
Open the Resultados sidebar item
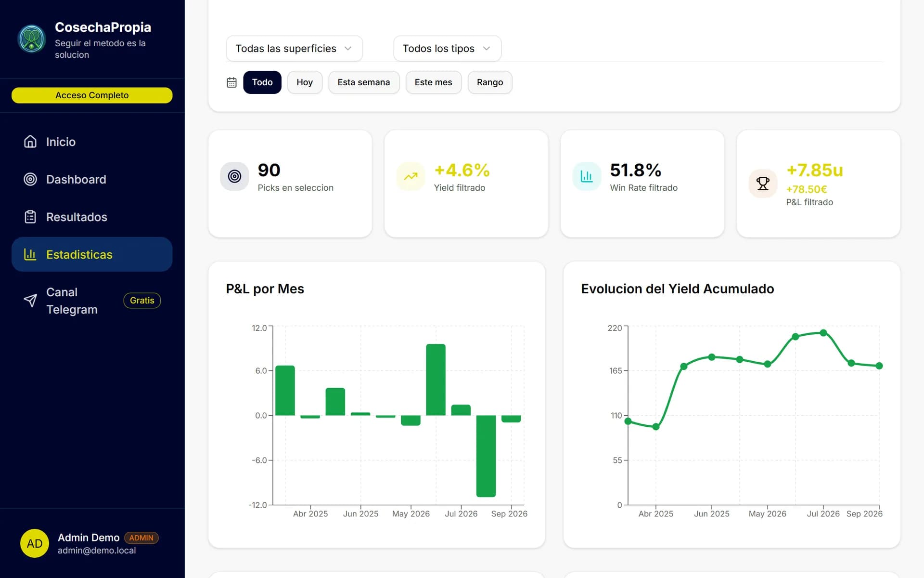(x=92, y=217)
